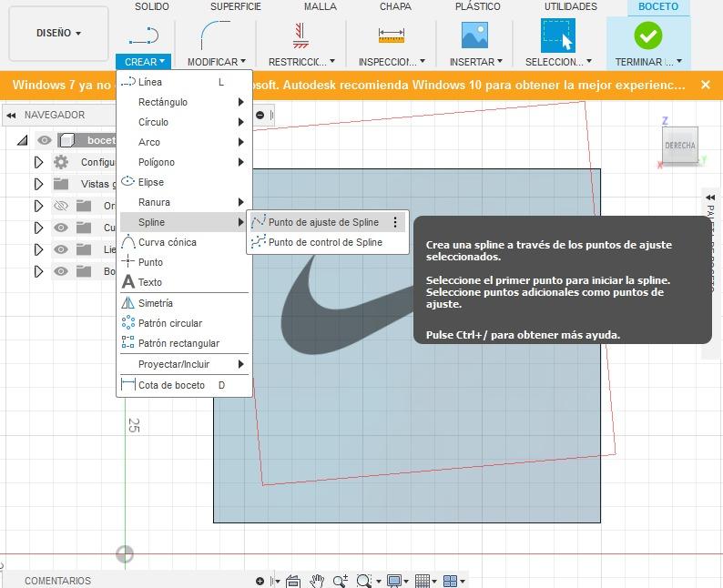
Task: Expand the Configuración tree node
Action: (x=39, y=162)
